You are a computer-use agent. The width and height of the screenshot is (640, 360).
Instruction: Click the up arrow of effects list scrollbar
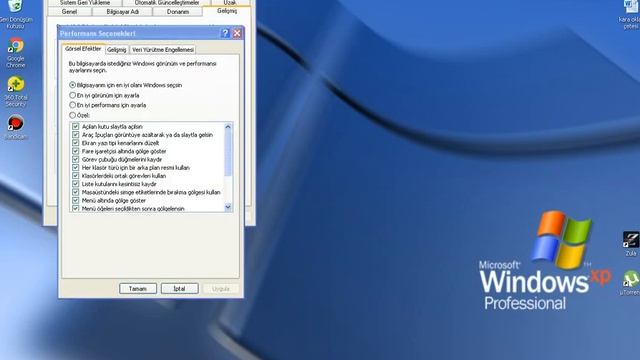coord(228,127)
